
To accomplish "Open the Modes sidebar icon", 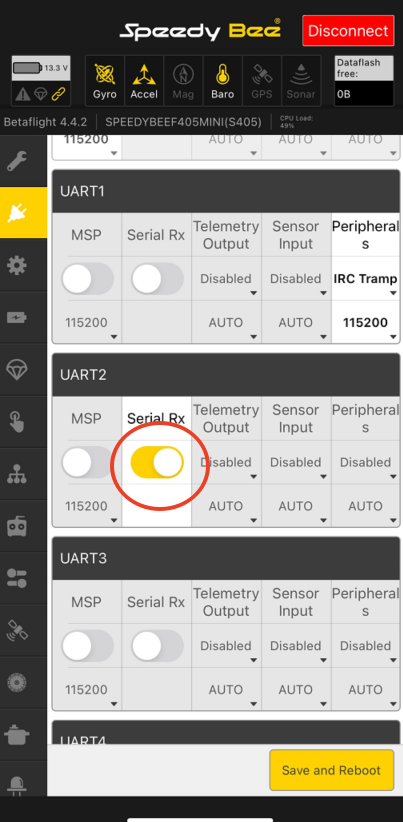I will [17, 578].
